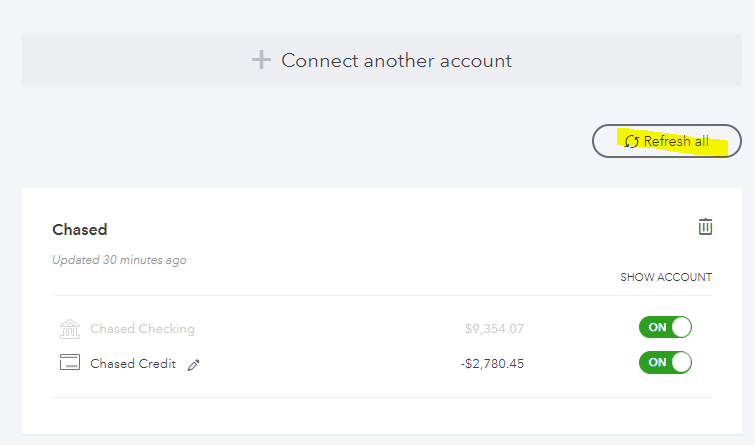Select the Chased Credit account name
Image resolution: width=755 pixels, height=445 pixels.
point(133,364)
